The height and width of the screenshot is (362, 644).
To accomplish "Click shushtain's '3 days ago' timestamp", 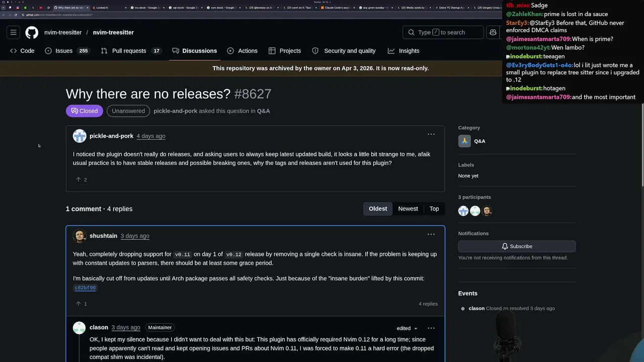I will click(135, 236).
